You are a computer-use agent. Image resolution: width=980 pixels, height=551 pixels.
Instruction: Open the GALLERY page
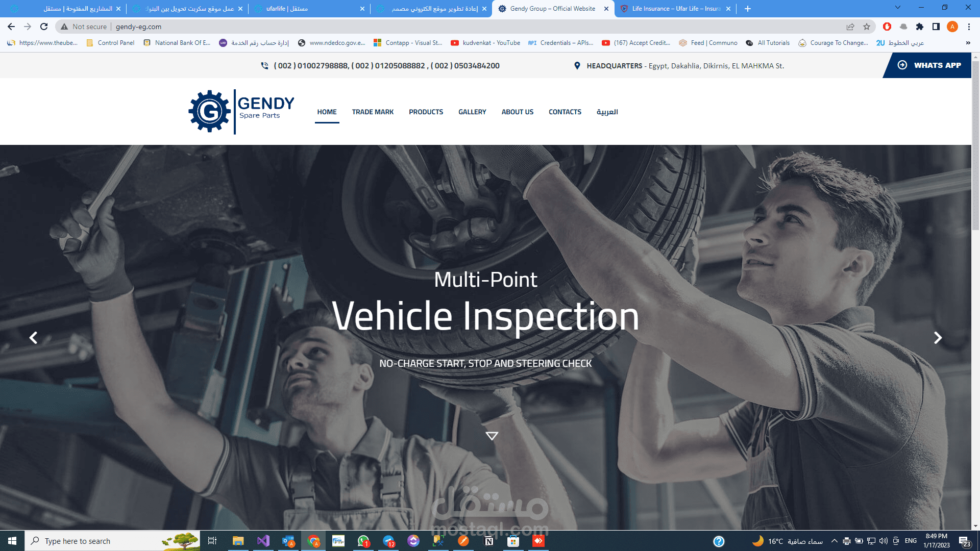tap(472, 112)
